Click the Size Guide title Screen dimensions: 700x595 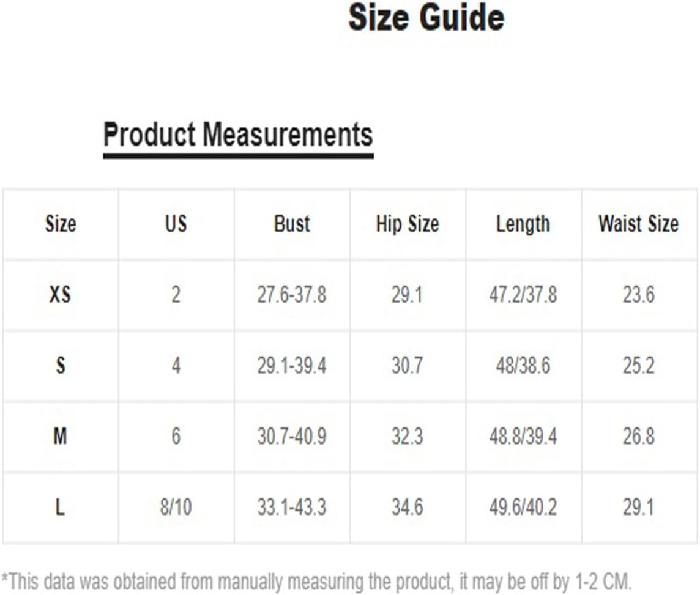(x=426, y=17)
